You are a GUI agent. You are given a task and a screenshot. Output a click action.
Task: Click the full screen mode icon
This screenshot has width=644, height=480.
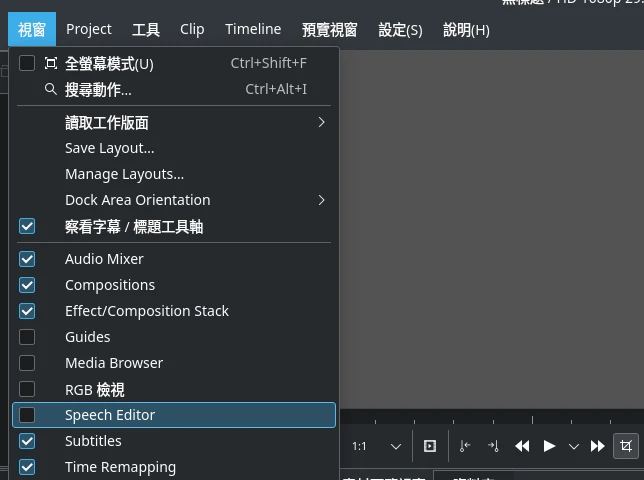[x=51, y=63]
